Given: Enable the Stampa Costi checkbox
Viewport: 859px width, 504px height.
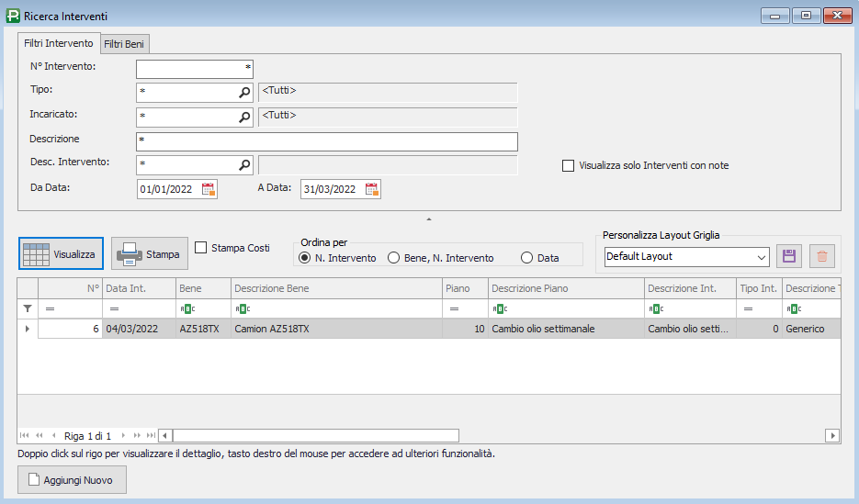Looking at the screenshot, I should [x=201, y=248].
